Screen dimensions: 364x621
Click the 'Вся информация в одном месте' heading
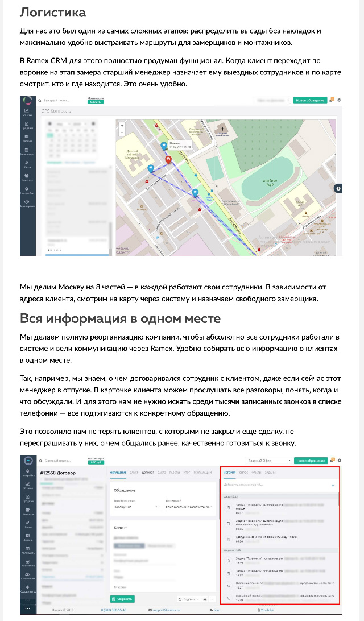pos(120,318)
